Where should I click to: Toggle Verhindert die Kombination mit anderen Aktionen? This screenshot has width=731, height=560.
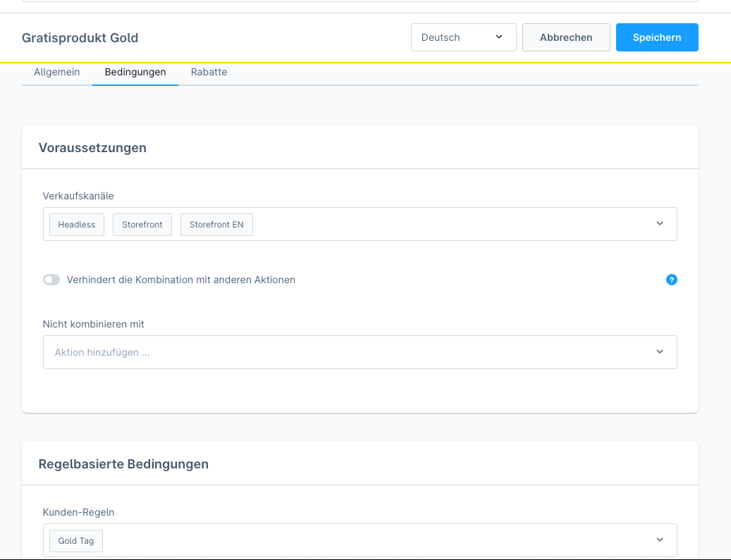(x=51, y=280)
